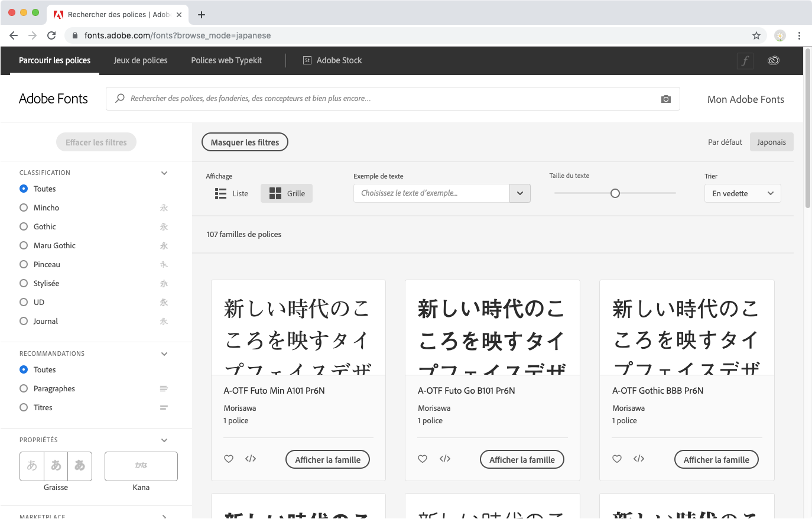Image resolution: width=812 pixels, height=519 pixels.
Task: Select the Journal classification
Action: pyautogui.click(x=24, y=321)
